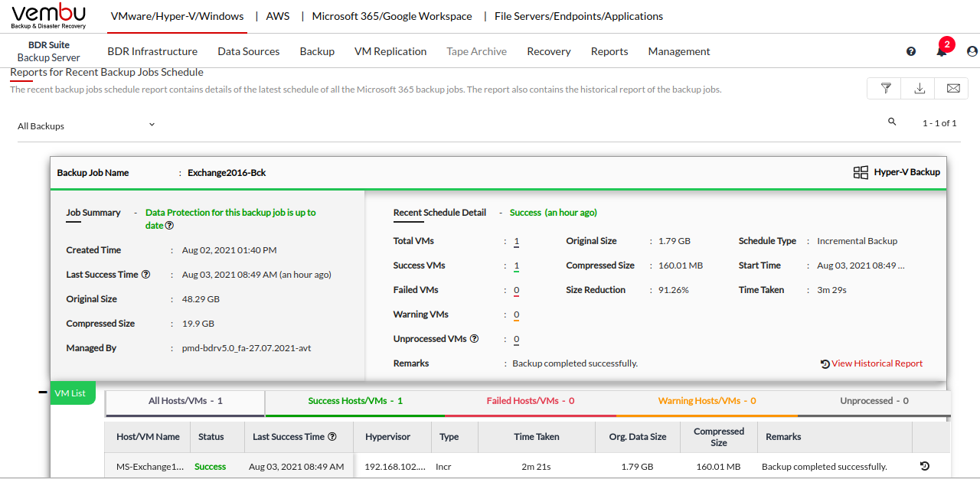
Task: Click the Incremental Backup schedule type value
Action: pos(857,241)
